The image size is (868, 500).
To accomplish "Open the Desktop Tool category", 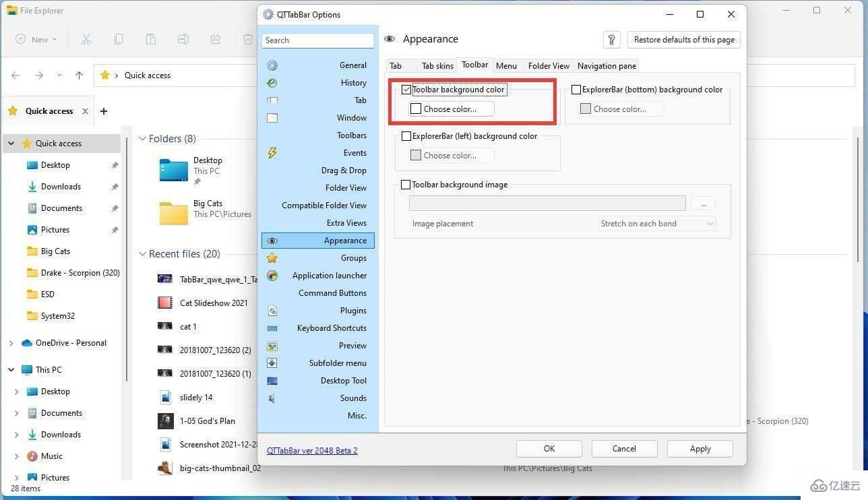I will pyautogui.click(x=318, y=381).
